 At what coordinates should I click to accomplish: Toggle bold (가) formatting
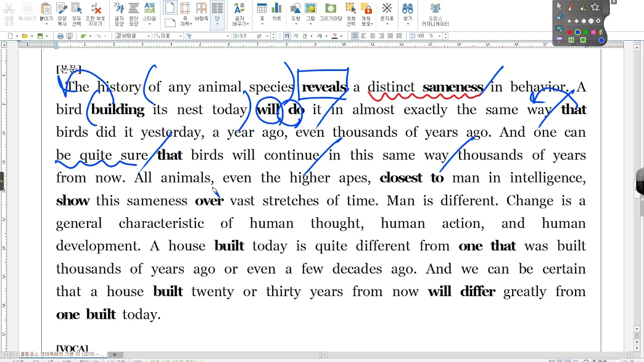[x=287, y=36]
